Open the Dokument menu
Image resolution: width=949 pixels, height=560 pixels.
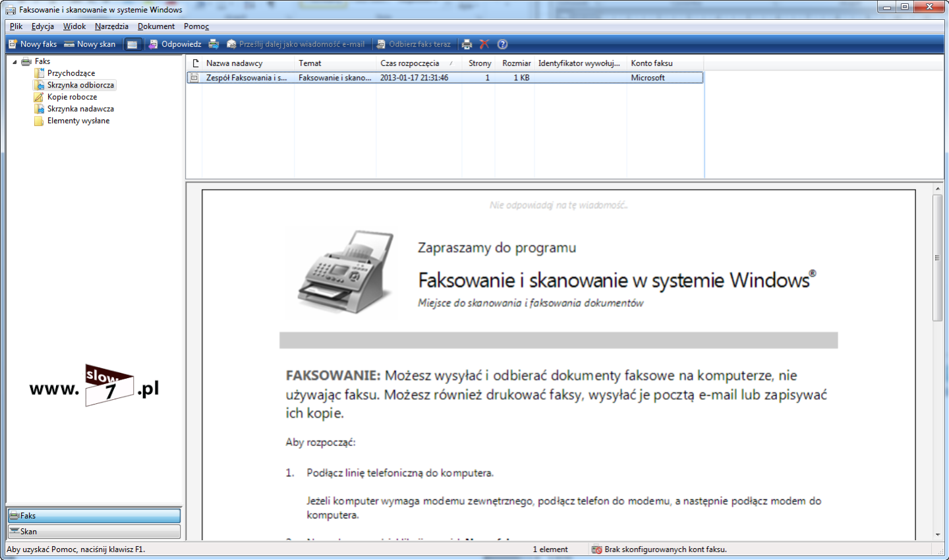click(x=156, y=26)
